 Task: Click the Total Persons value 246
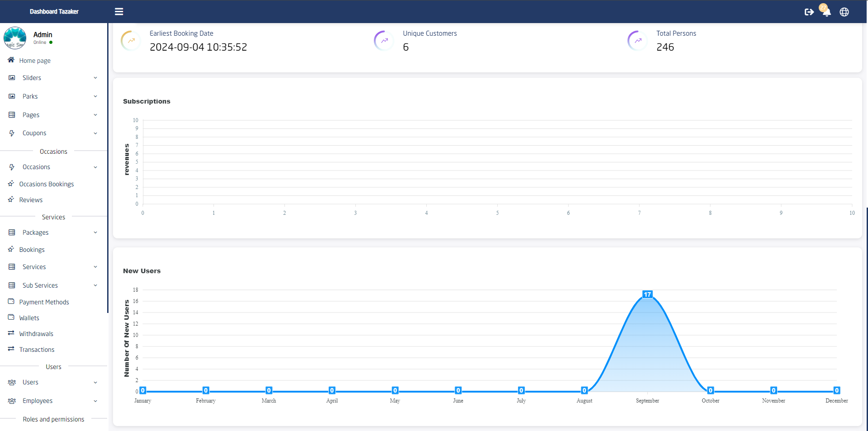point(665,47)
